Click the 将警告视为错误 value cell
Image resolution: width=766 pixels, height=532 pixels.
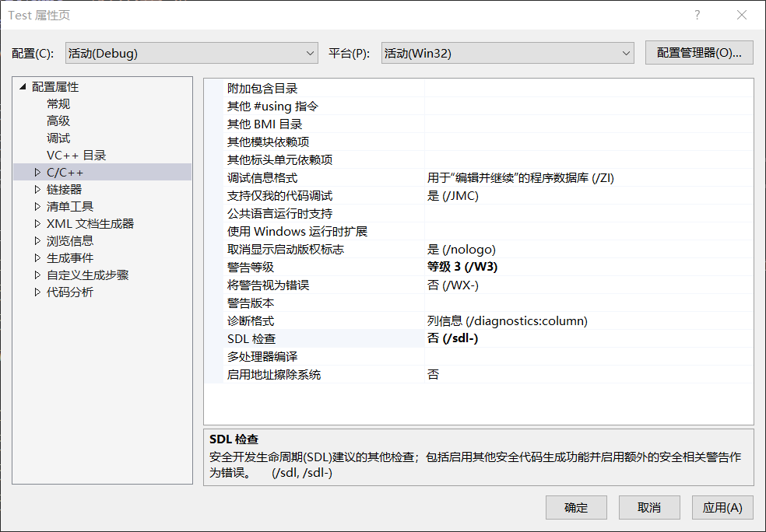coord(588,285)
